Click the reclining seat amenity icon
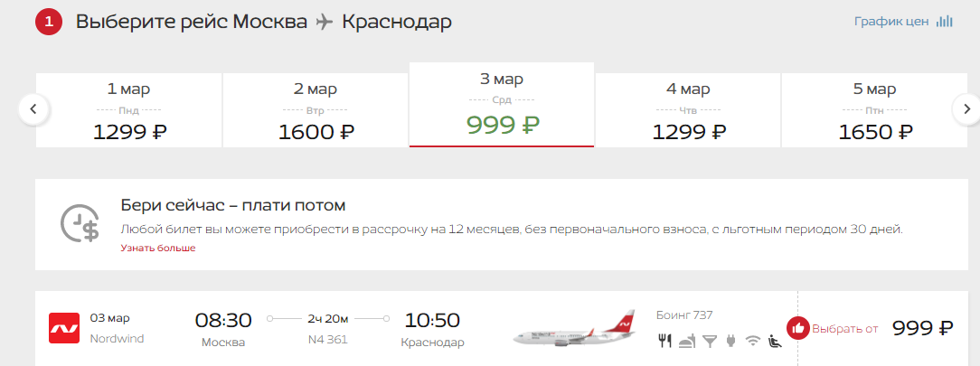 775,341
